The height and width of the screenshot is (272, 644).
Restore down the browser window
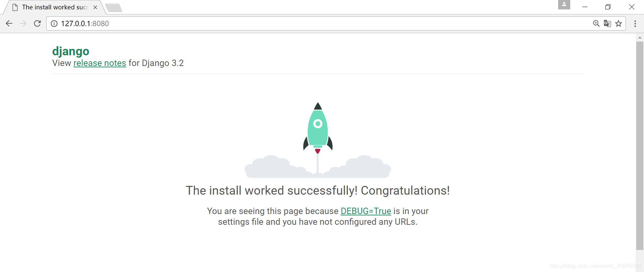pos(608,7)
